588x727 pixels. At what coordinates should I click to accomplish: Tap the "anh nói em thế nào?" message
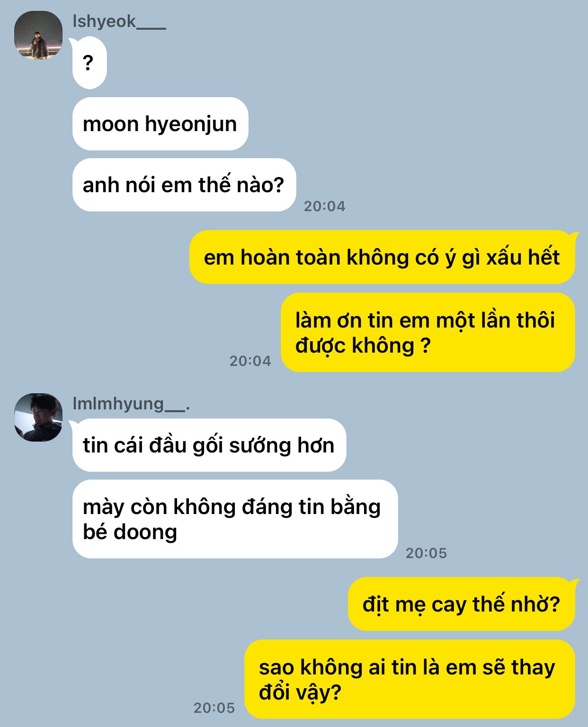(184, 185)
